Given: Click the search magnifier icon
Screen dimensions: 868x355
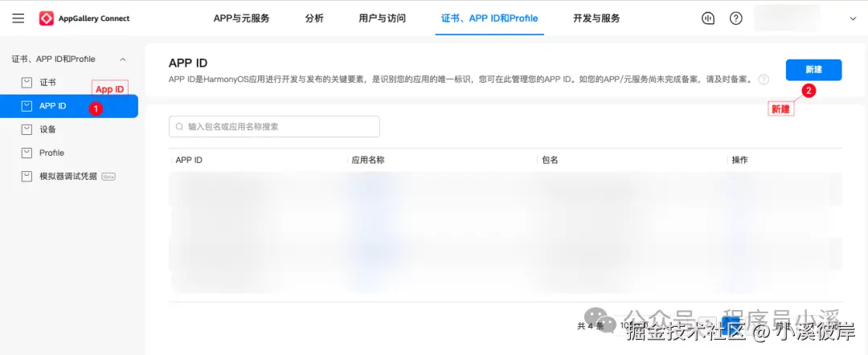Looking at the screenshot, I should pos(178,127).
